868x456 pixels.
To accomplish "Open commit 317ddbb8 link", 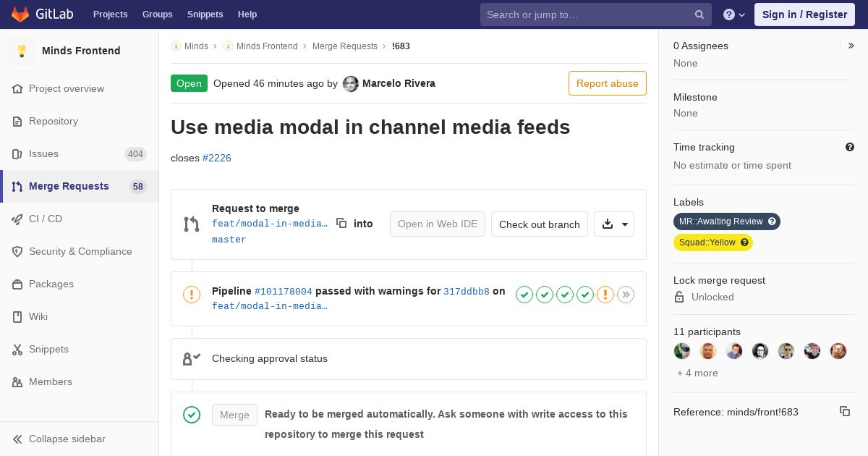I will [x=467, y=292].
